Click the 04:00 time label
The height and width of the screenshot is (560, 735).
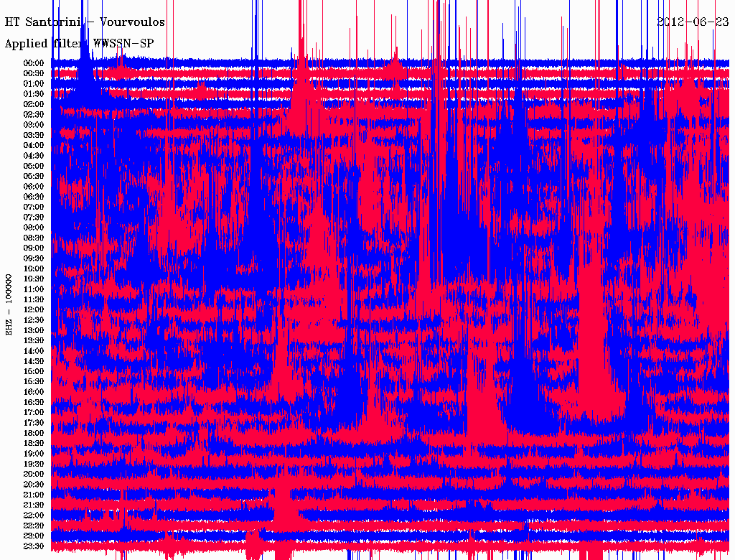[34, 146]
